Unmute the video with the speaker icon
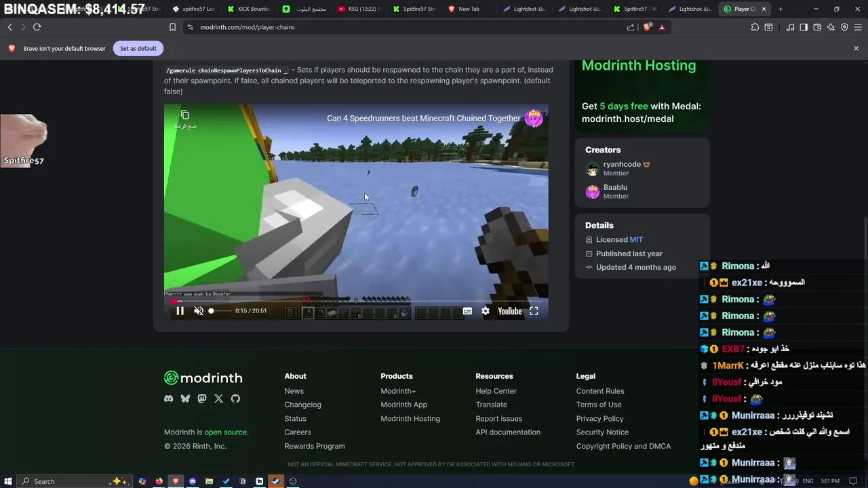 (x=199, y=311)
